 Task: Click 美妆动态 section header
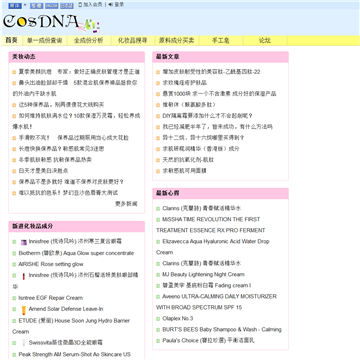click(x=24, y=57)
